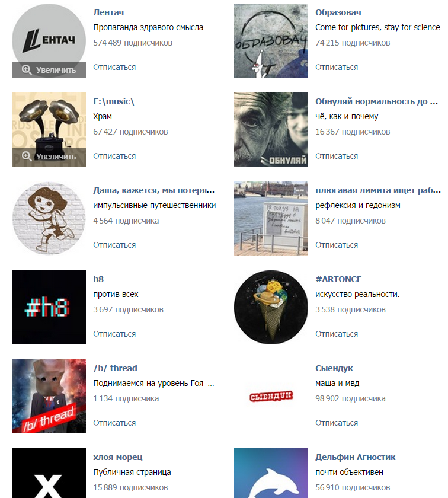Click Отписаться under плюгавая лимита group
The image size is (448, 498).
point(337,245)
